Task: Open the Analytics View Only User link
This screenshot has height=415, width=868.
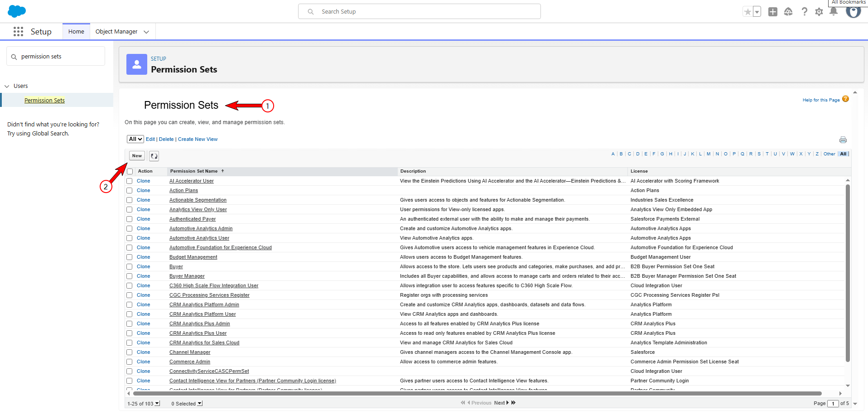Action: [198, 209]
